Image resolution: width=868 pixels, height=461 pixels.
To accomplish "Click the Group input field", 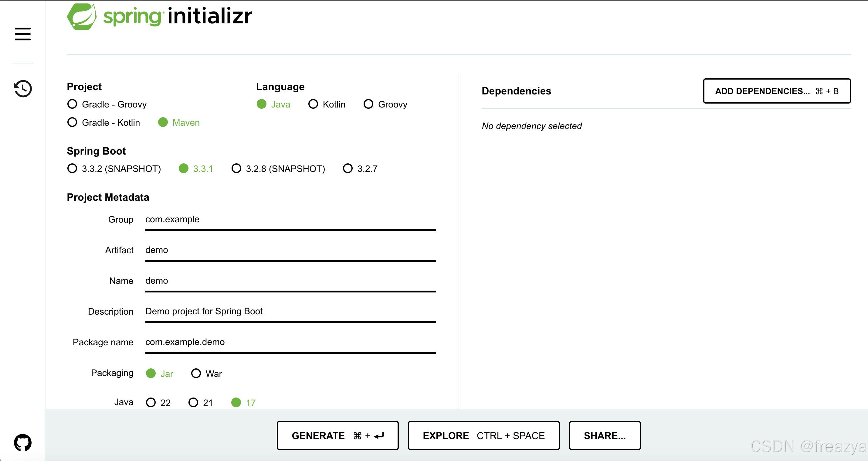I will click(x=290, y=220).
